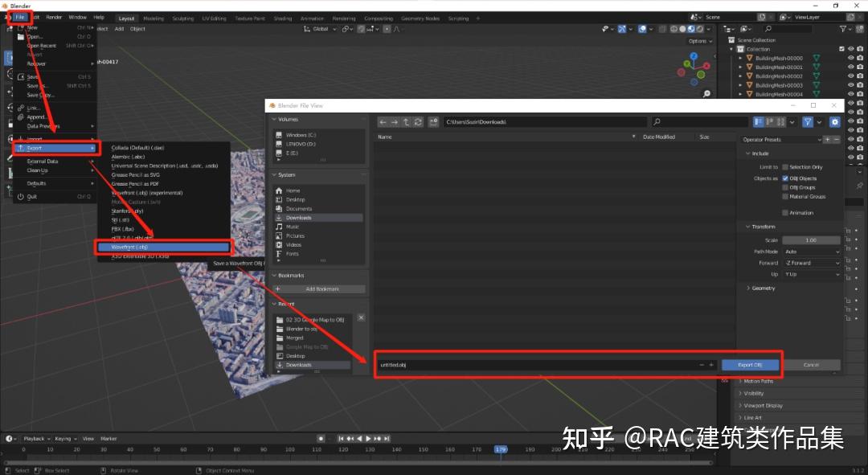Switch file browser to horizontal list display
The height and width of the screenshot is (475, 868).
[x=770, y=122]
